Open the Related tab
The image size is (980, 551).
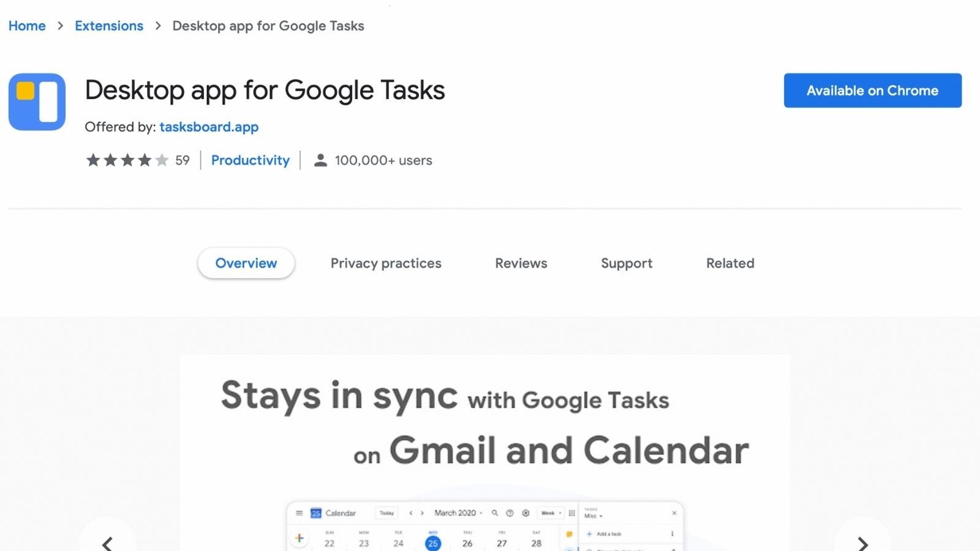click(730, 263)
